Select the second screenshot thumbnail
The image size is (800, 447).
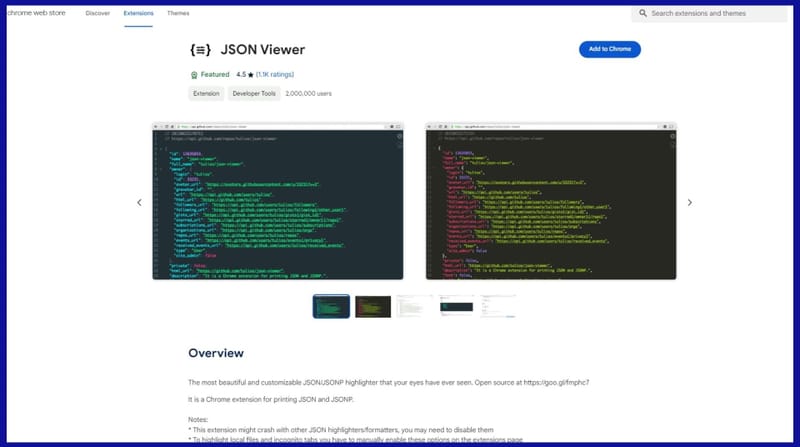pyautogui.click(x=373, y=306)
